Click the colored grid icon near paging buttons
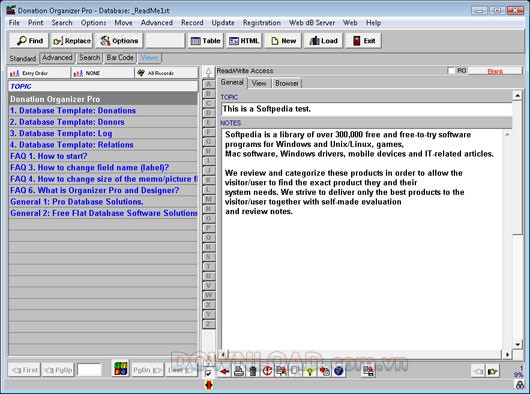The image size is (530, 394). tap(121, 369)
